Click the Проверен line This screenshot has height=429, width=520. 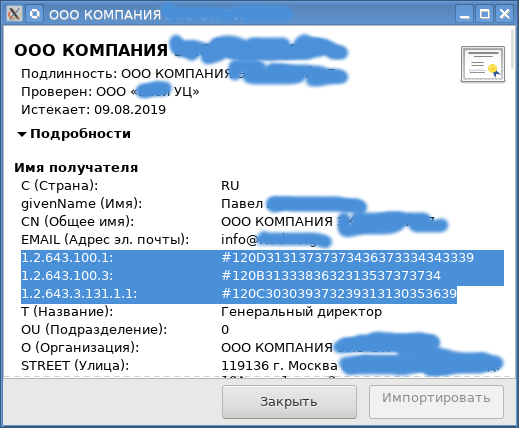click(110, 92)
